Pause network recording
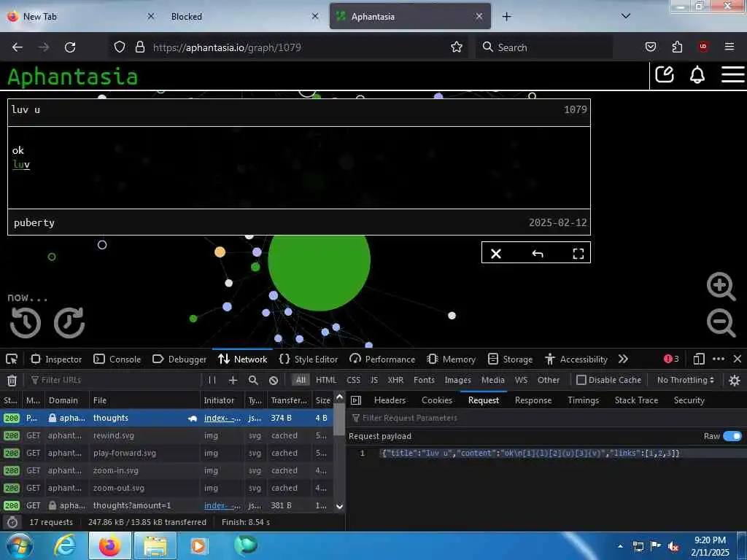747x560 pixels. 212,380
